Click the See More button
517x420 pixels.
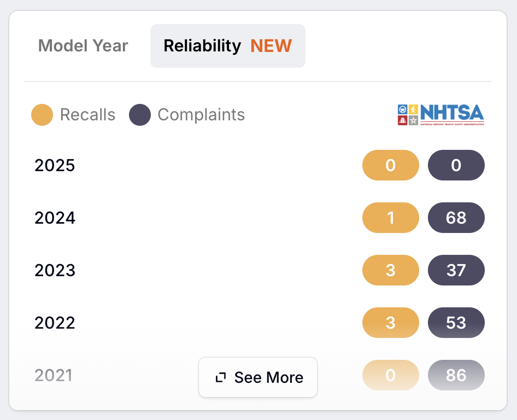(258, 377)
